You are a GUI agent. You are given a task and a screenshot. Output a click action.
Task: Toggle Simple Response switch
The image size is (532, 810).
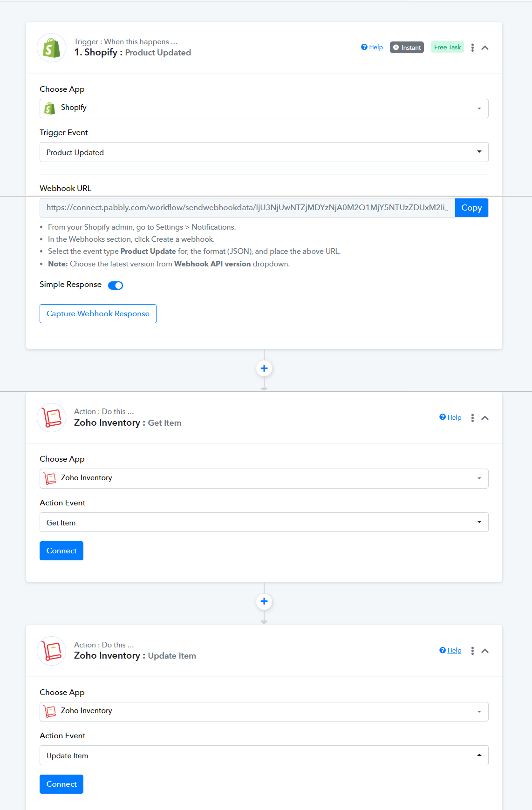[116, 285]
